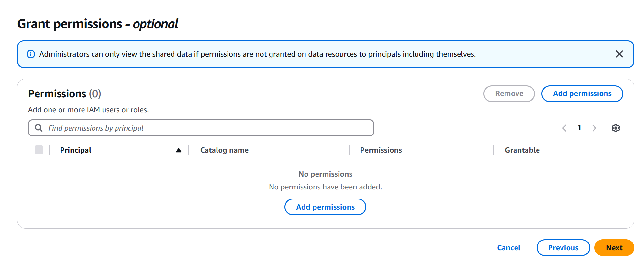Viewport: 644px width, 269px height.
Task: Click Add permissions in the panel header
Action: [x=582, y=94]
